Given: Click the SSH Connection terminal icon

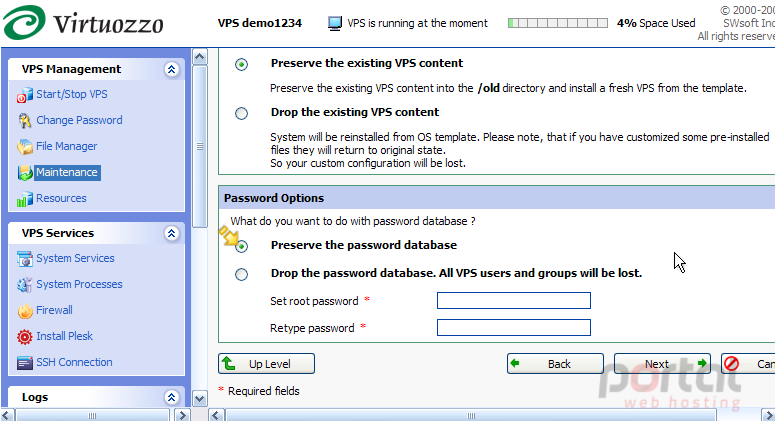Looking at the screenshot, I should [x=24, y=363].
